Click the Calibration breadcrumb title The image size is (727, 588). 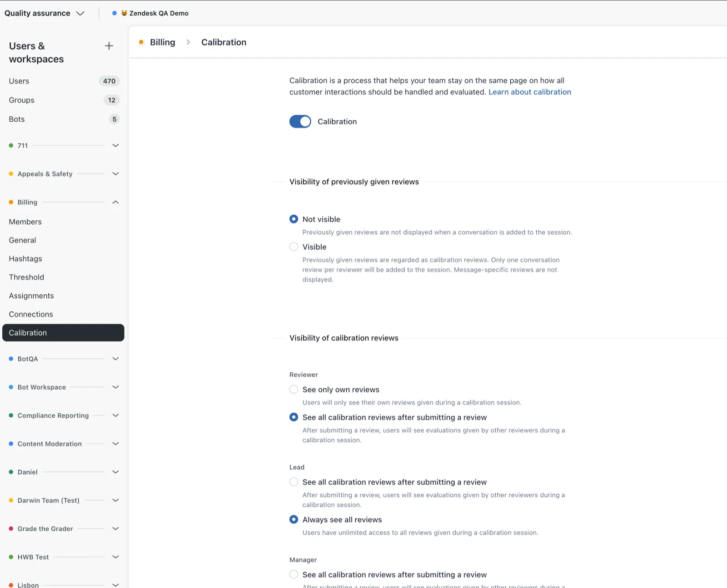coord(224,42)
